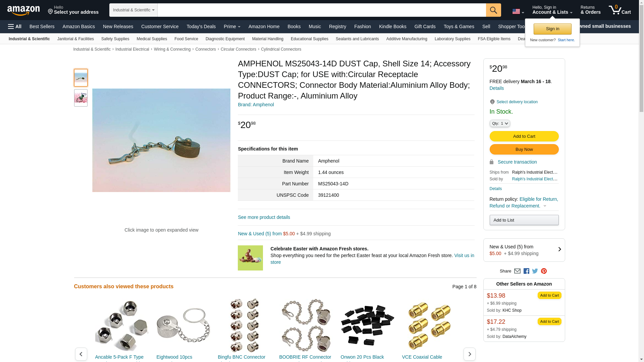Share product on Facebook icon
The width and height of the screenshot is (644, 362).
pyautogui.click(x=526, y=271)
